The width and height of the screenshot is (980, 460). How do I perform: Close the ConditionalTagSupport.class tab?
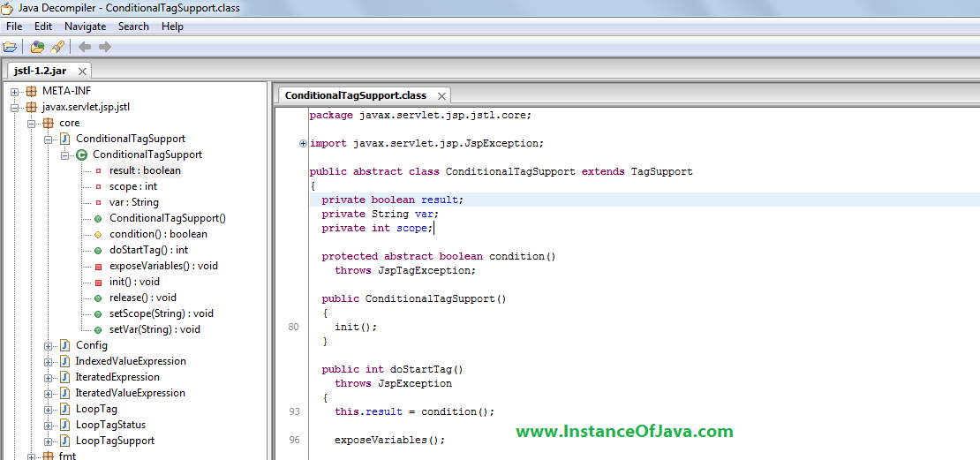coord(441,96)
